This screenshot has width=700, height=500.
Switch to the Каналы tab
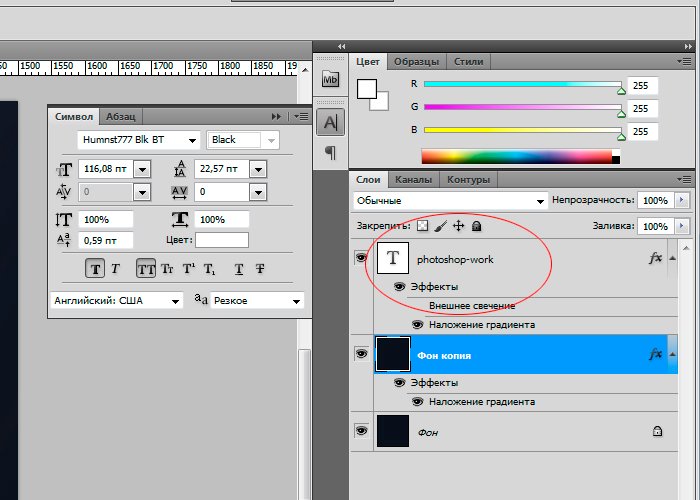413,180
